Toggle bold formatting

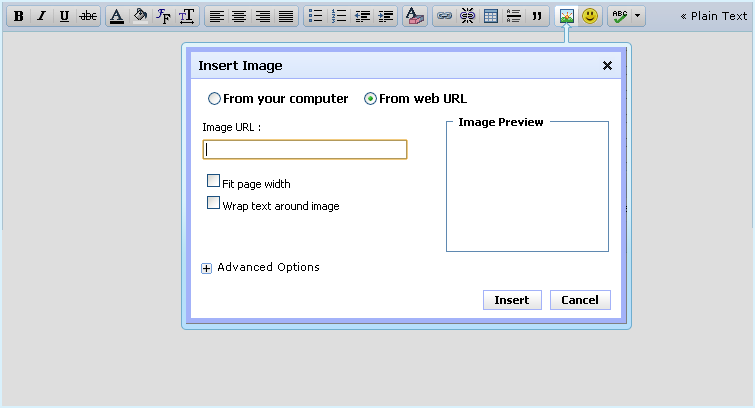click(18, 16)
